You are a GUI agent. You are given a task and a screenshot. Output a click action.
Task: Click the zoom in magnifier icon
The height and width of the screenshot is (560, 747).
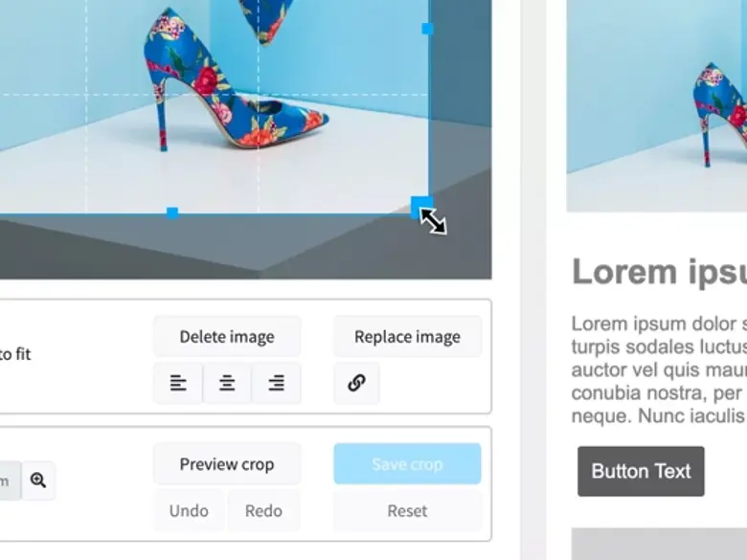[x=38, y=480]
